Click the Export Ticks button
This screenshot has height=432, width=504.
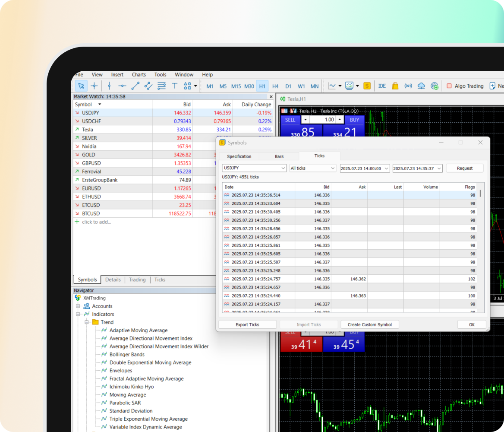[247, 324]
